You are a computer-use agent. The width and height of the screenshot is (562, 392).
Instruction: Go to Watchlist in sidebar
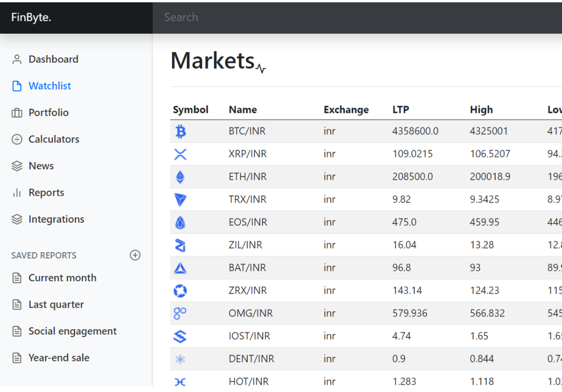pyautogui.click(x=50, y=86)
